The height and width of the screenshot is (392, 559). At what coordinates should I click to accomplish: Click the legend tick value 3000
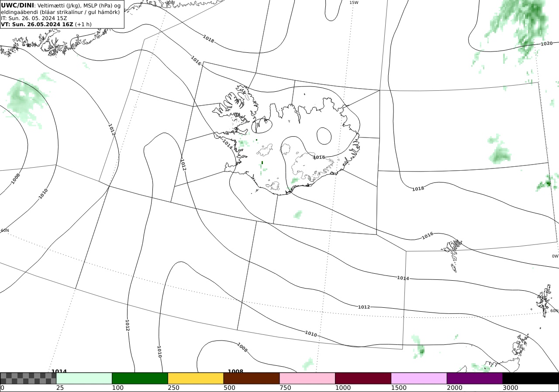(x=511, y=388)
